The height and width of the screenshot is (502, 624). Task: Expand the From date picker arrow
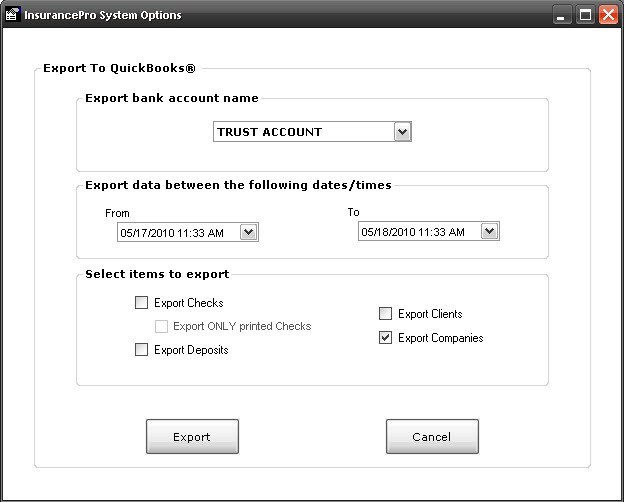249,232
